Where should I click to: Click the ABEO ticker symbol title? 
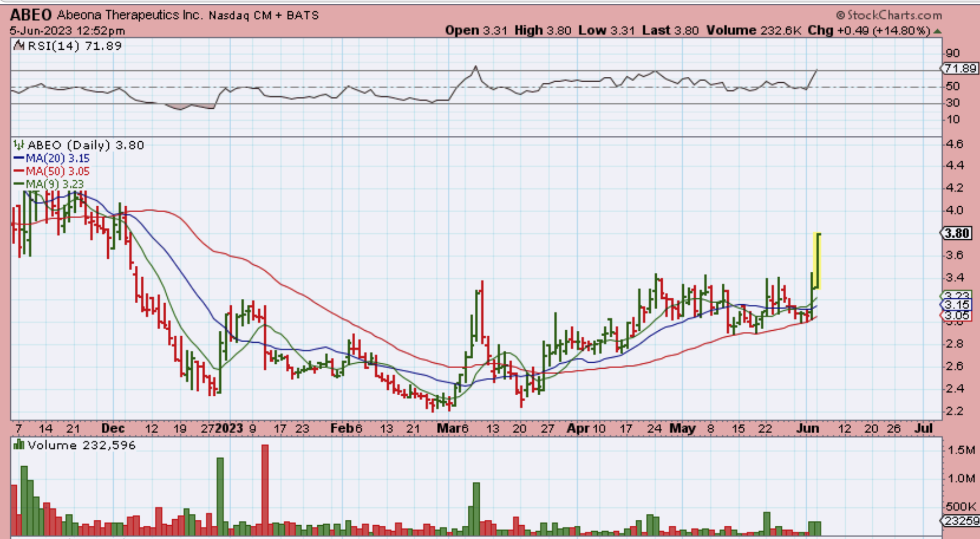click(31, 15)
